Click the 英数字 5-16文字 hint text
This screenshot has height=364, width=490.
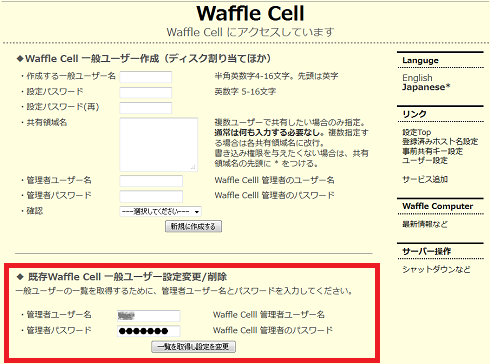click(245, 92)
